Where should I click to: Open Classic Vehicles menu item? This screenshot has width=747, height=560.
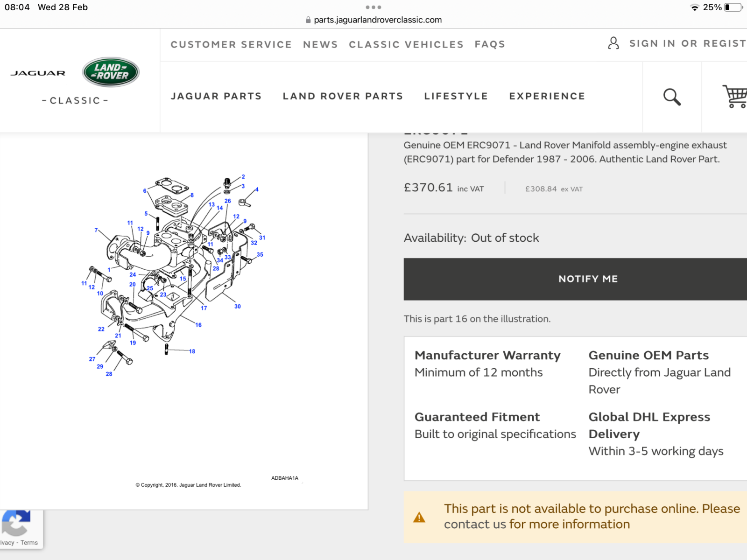click(x=406, y=44)
